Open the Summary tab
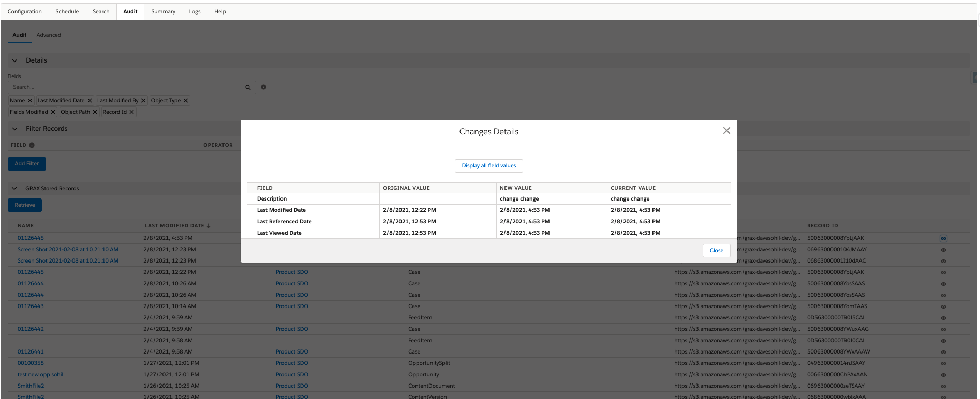 [164, 11]
